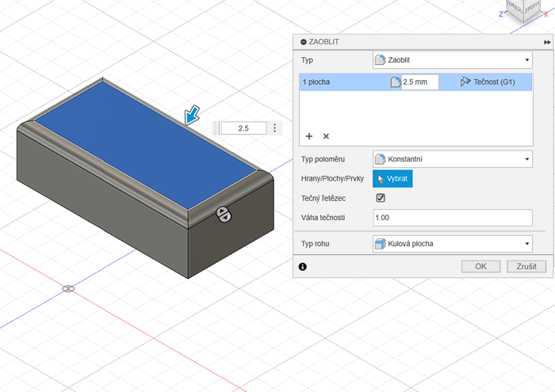Collapse the ZAOBLIT dialog with minus icon

[x=302, y=41]
